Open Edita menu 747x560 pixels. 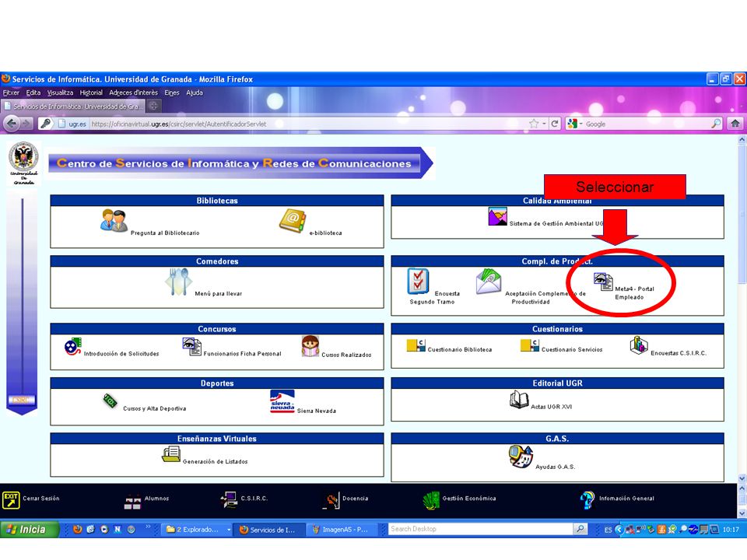coord(33,93)
